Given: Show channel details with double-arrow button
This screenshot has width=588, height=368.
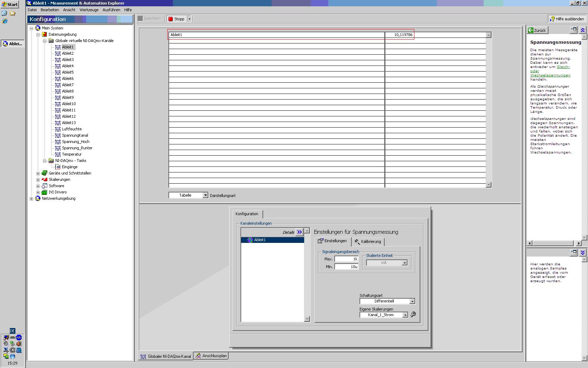Looking at the screenshot, I should [x=299, y=232].
